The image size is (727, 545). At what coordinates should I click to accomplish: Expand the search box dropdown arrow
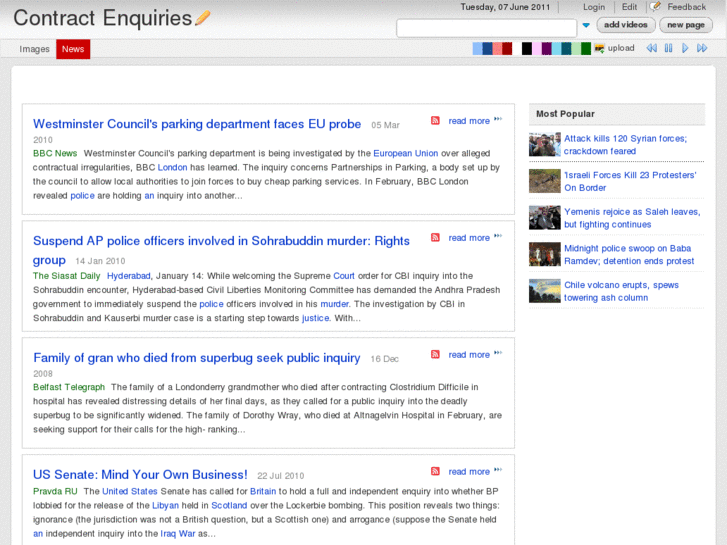(586, 26)
